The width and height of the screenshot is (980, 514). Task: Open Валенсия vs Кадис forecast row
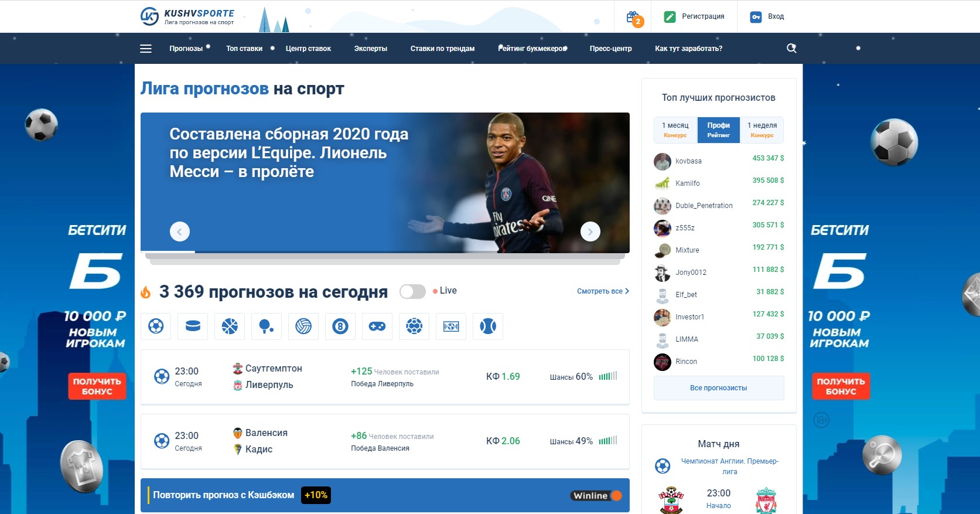385,441
